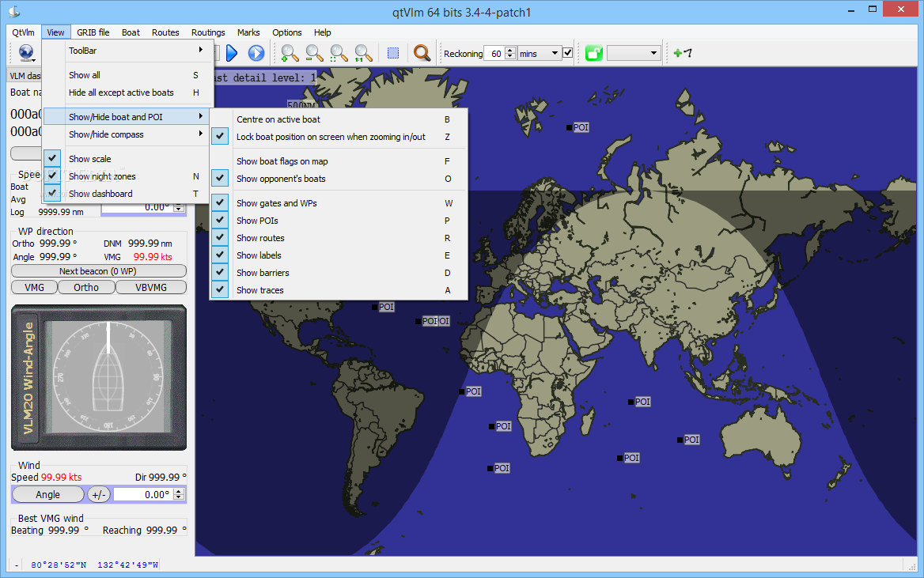Click the zoom out magnifier icon
The height and width of the screenshot is (578, 924).
coord(314,53)
